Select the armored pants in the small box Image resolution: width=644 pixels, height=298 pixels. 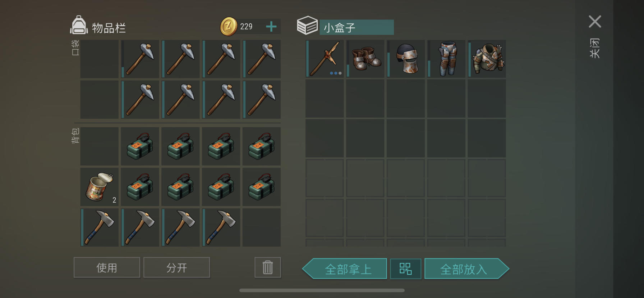point(446,59)
